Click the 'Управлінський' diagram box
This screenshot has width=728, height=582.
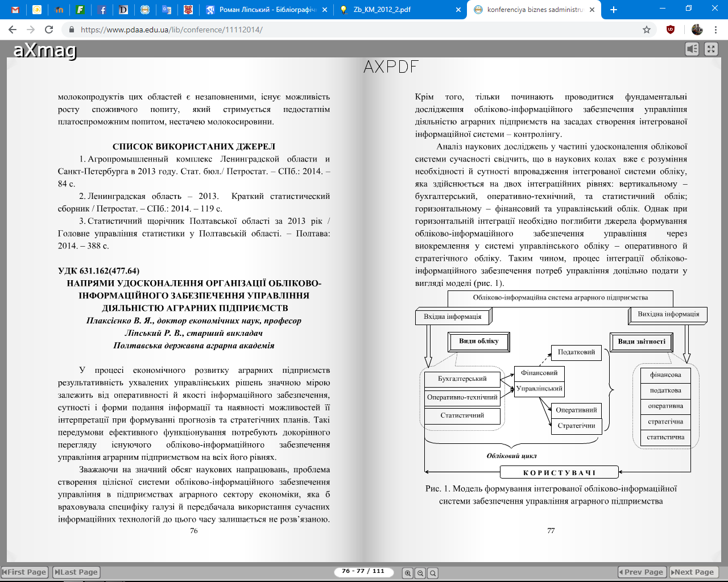(539, 389)
